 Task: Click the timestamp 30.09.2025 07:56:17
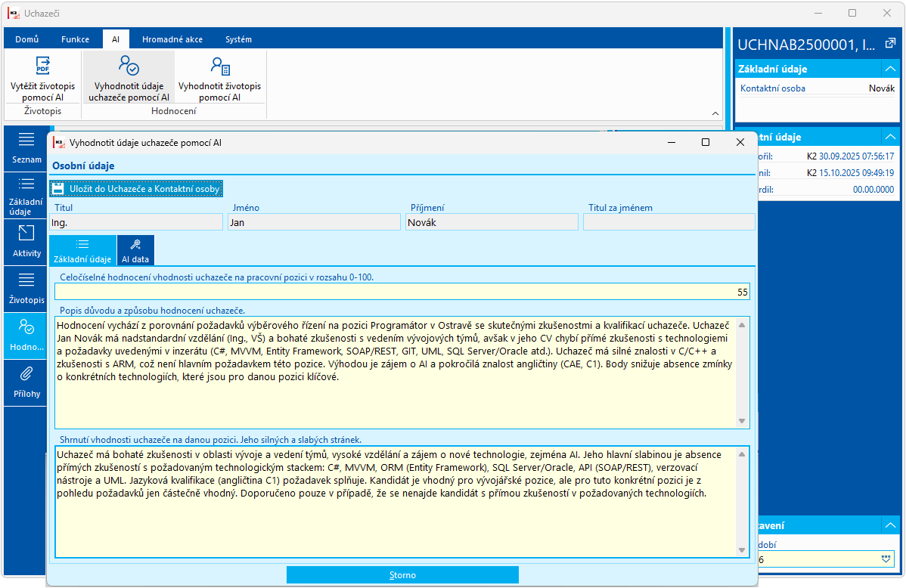pyautogui.click(x=856, y=156)
